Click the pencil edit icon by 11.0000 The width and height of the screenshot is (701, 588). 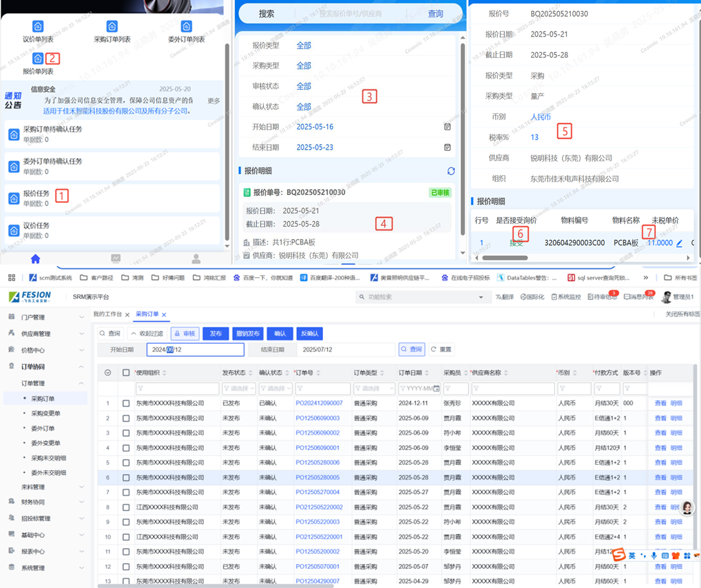pos(680,243)
